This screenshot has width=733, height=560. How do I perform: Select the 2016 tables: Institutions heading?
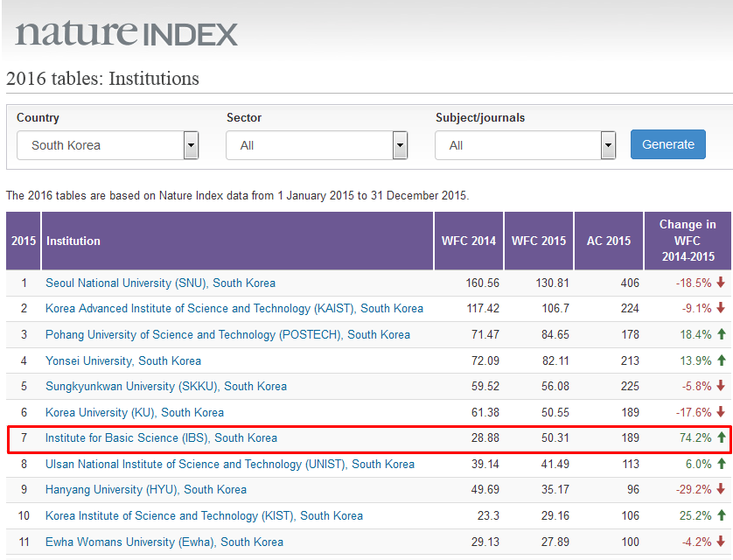tap(103, 79)
